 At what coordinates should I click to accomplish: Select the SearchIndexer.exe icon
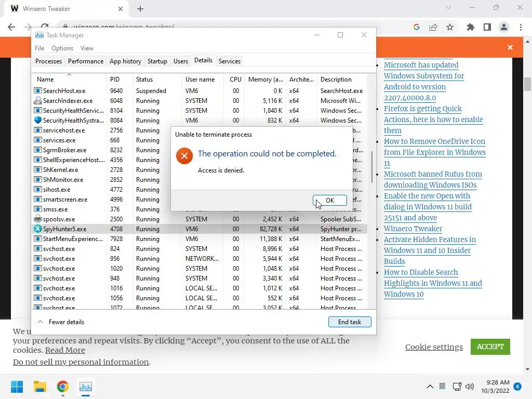37,100
